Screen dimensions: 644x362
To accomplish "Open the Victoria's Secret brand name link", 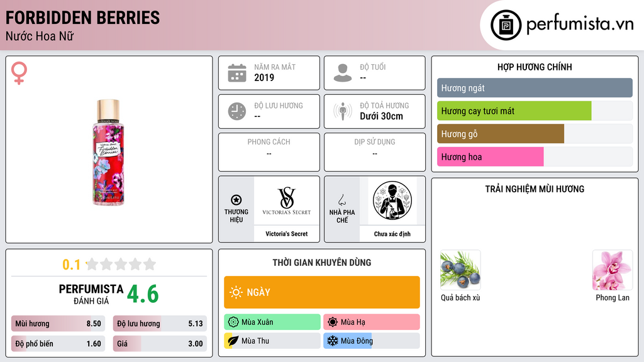I will pos(286,234).
